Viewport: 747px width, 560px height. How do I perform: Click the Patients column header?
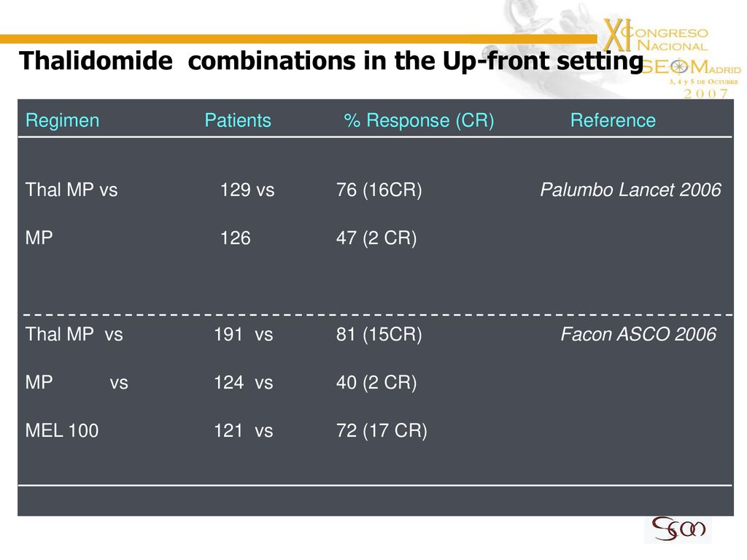pyautogui.click(x=238, y=120)
